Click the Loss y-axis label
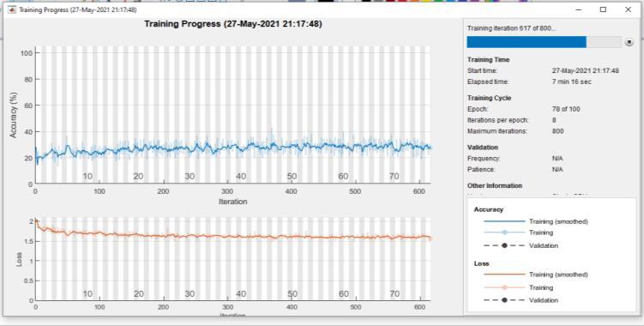Image resolution: width=644 pixels, height=326 pixels. click(19, 259)
